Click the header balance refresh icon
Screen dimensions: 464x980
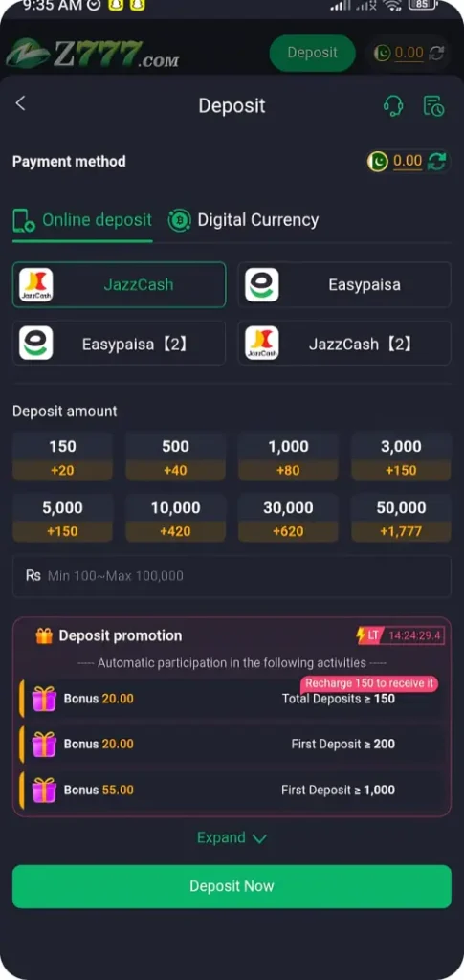[x=436, y=54]
